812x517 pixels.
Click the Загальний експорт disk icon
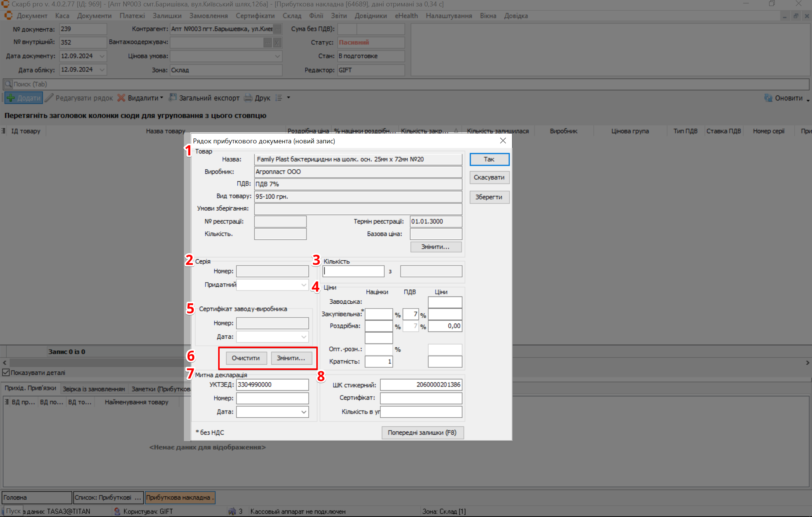(x=173, y=97)
